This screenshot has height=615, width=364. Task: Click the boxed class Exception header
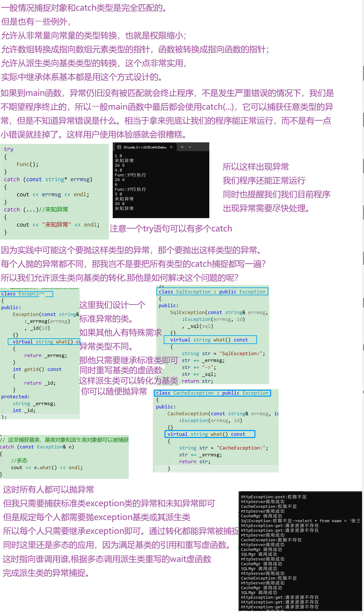tap(23, 294)
